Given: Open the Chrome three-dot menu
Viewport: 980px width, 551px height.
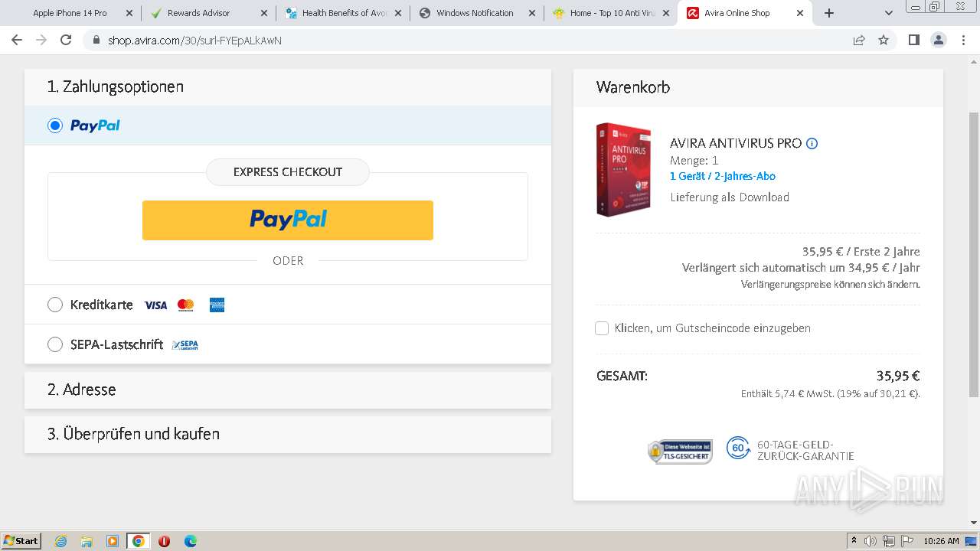Looking at the screenshot, I should tap(964, 40).
